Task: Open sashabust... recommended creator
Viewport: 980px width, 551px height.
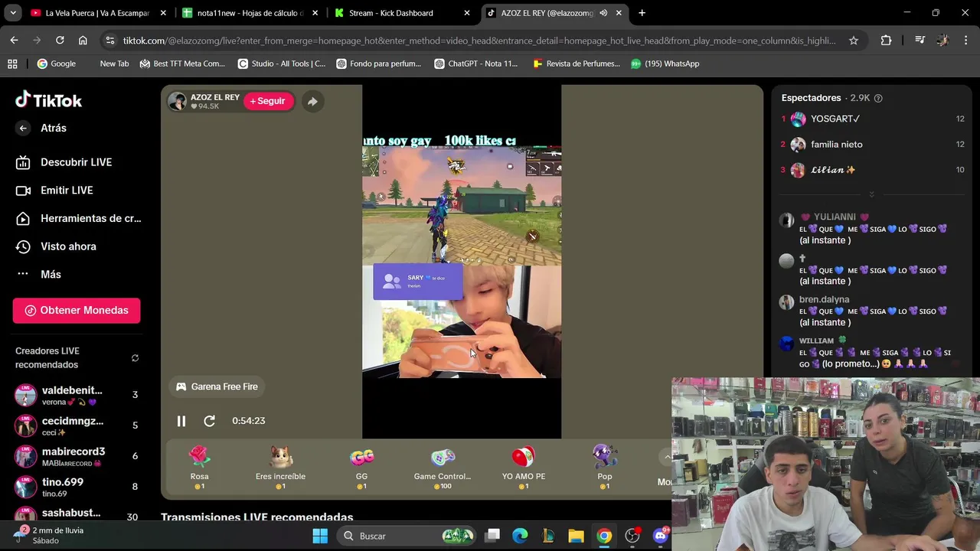Action: click(x=77, y=514)
